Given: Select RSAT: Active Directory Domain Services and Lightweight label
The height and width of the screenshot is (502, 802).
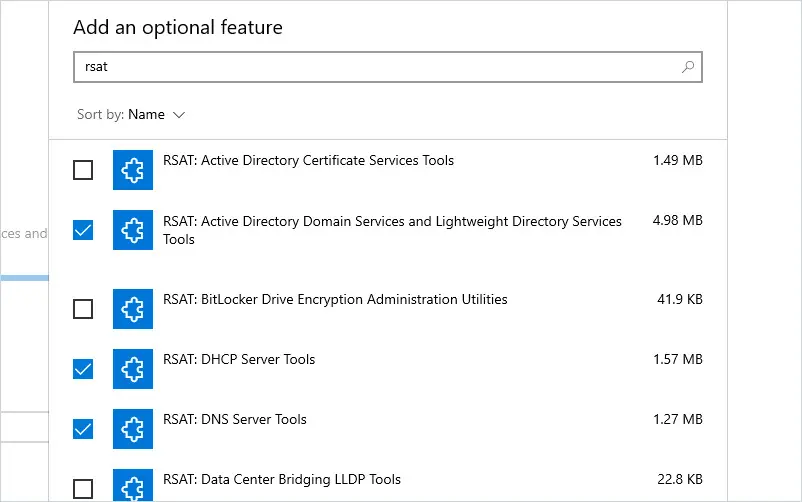Looking at the screenshot, I should 392,230.
